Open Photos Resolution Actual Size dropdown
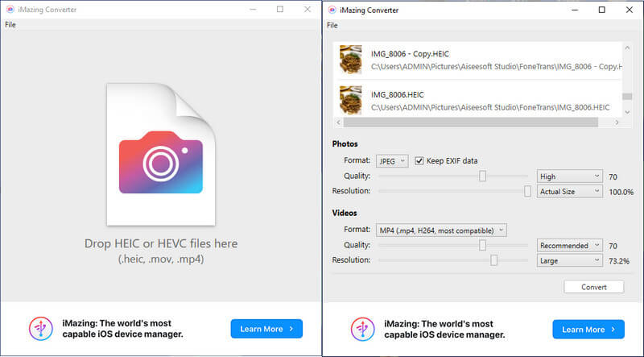644x357 pixels. [x=570, y=192]
